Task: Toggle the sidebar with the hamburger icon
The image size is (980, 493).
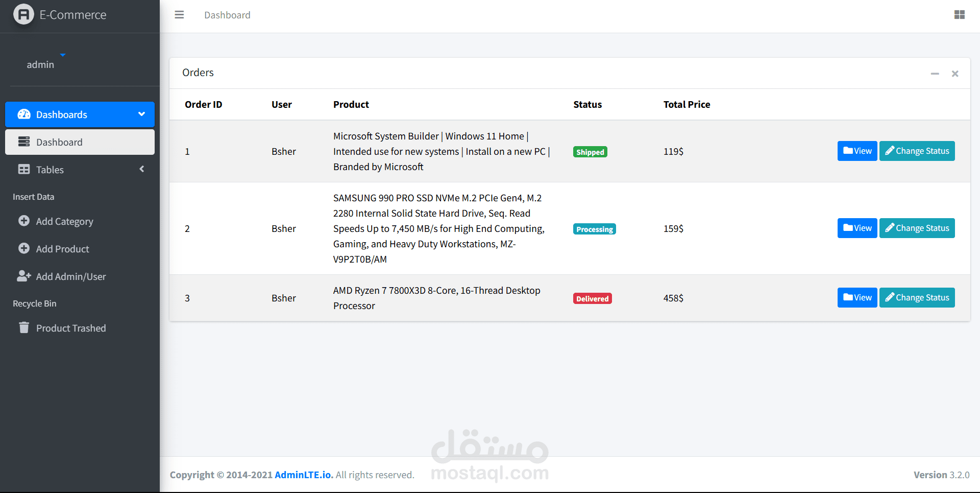Action: pos(179,15)
